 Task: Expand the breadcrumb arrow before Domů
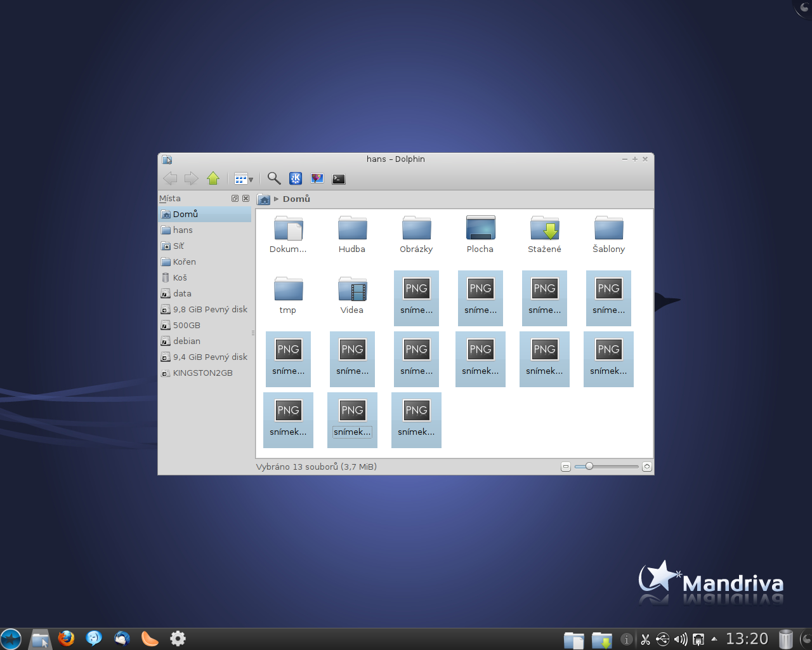(277, 199)
